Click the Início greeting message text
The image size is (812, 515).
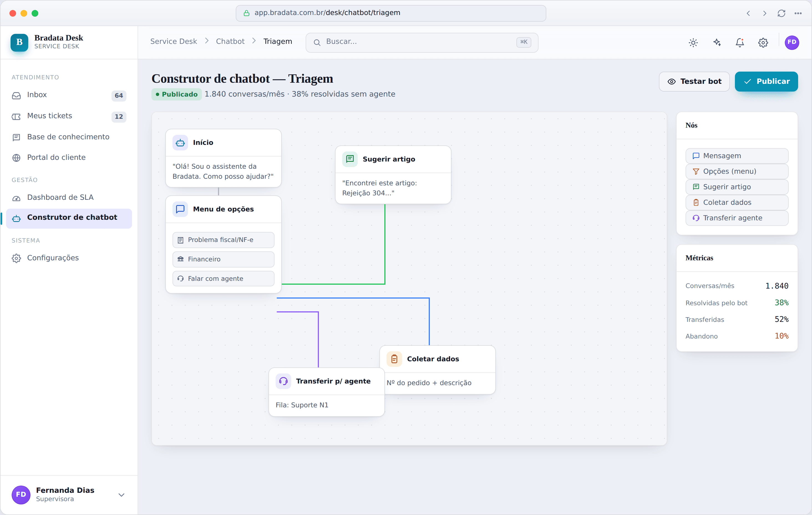[223, 171]
